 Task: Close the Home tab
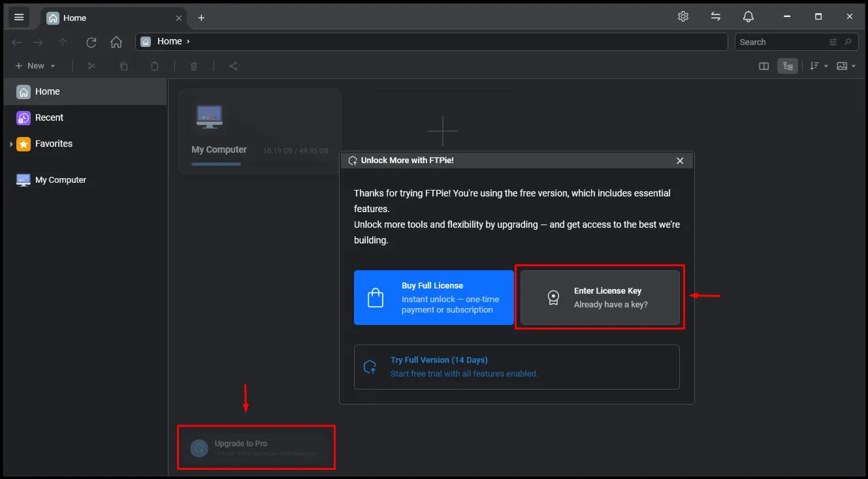click(x=179, y=18)
